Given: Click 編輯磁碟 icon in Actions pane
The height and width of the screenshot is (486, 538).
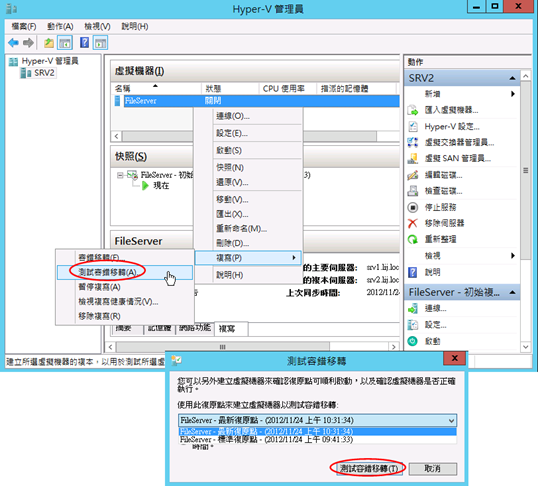Looking at the screenshot, I should 413,175.
